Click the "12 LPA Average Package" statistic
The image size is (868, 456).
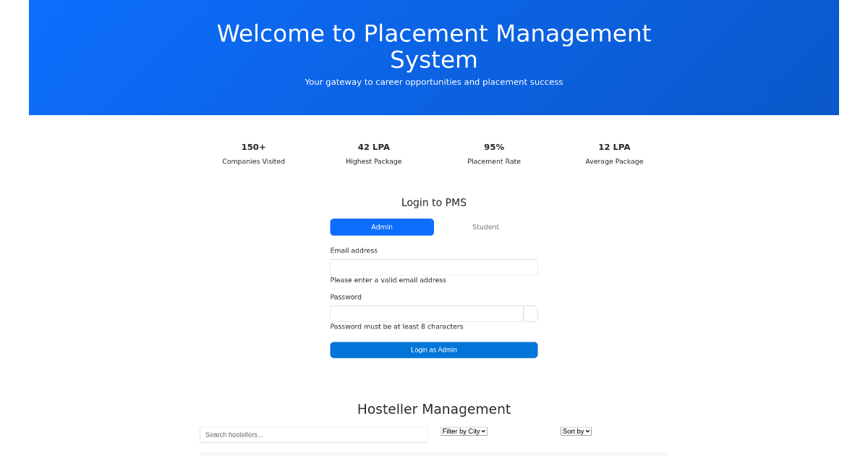pyautogui.click(x=614, y=153)
